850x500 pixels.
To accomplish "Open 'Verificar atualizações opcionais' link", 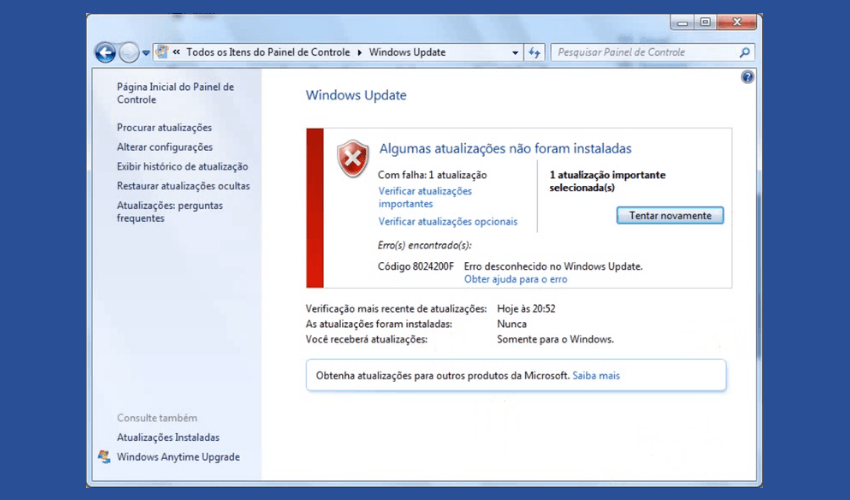I will tap(448, 221).
